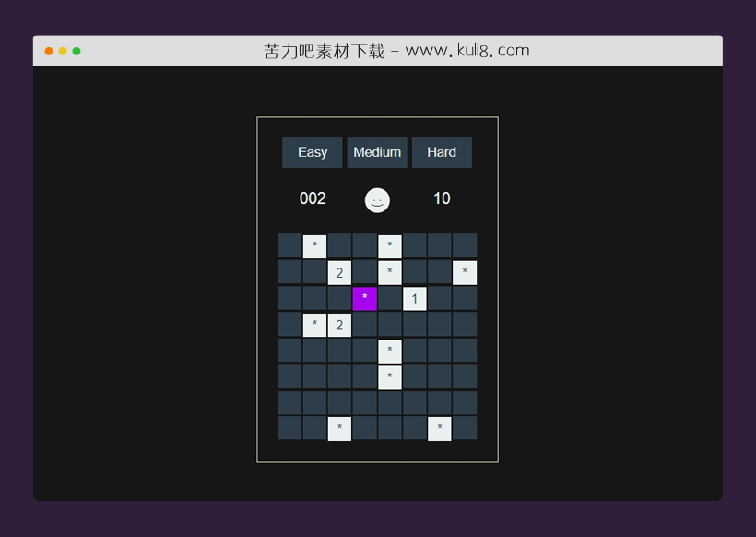The width and height of the screenshot is (756, 537).
Task: Click the top-row mine tile in second column
Action: [314, 246]
